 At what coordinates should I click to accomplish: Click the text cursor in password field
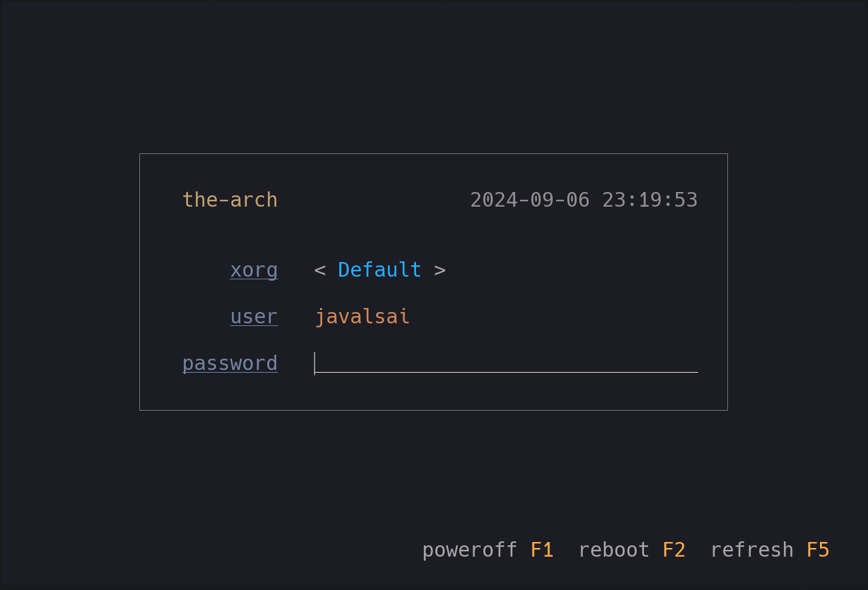coord(315,363)
